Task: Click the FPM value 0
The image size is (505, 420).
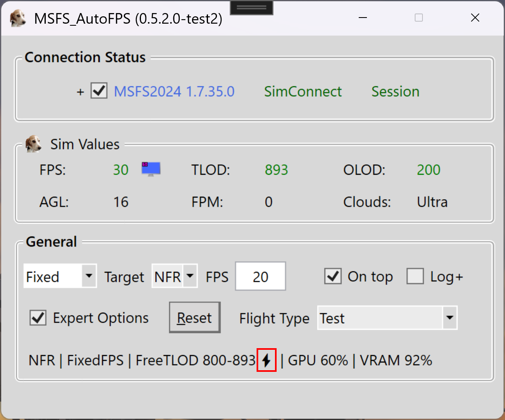Action: [x=268, y=202]
